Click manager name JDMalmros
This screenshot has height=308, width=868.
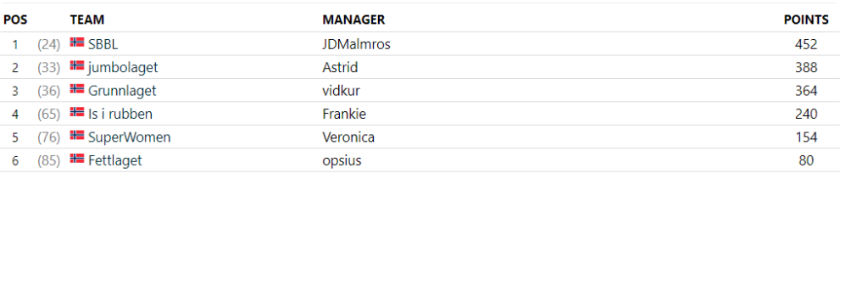(x=357, y=44)
